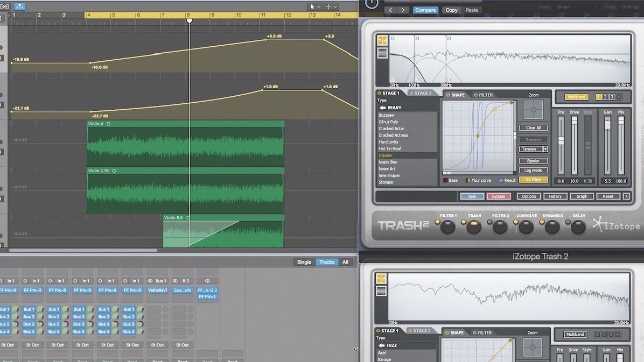Image resolution: width=644 pixels, height=362 pixels.
Task: Open Trash 2 help via the question mark icon
Action: 626,196
